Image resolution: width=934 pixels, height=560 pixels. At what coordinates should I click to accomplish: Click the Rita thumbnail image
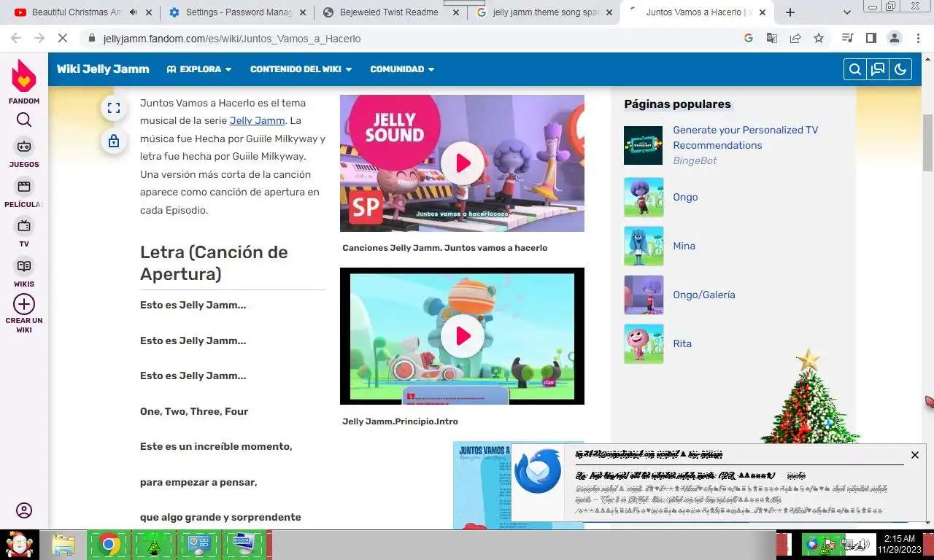click(644, 343)
